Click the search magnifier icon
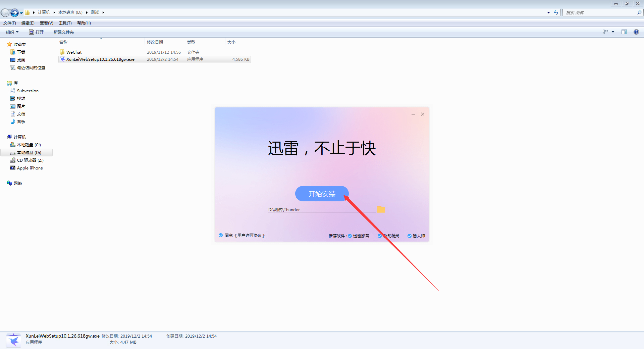The image size is (644, 349). (639, 12)
